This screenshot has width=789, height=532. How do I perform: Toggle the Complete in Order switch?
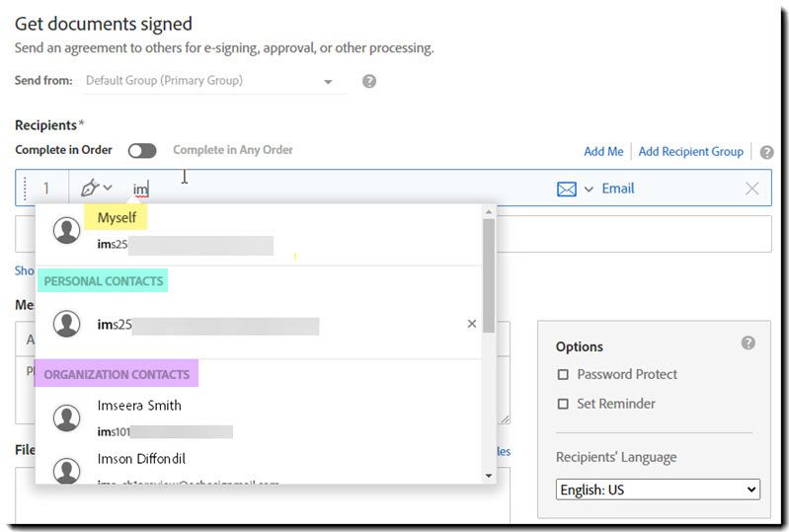click(x=142, y=151)
